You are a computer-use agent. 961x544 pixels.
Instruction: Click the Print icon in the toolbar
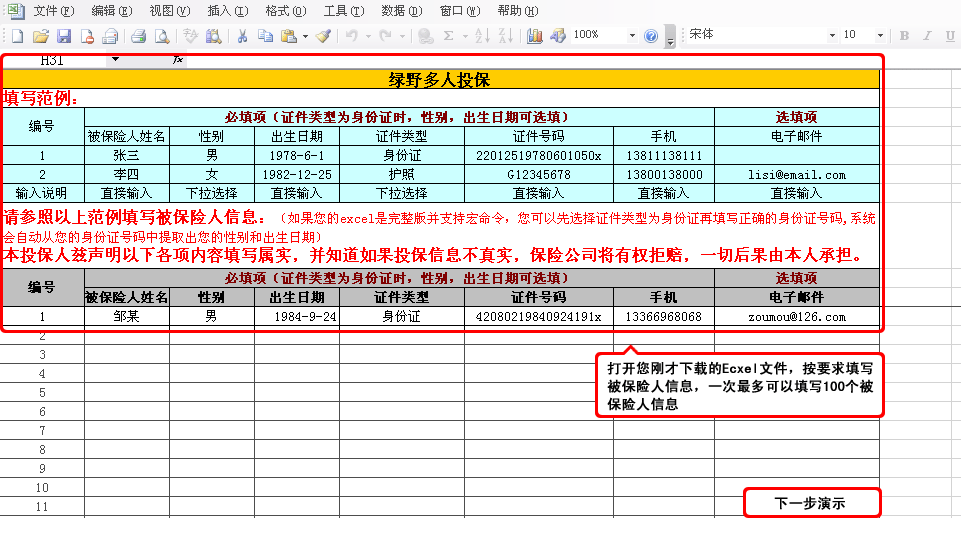coord(138,36)
